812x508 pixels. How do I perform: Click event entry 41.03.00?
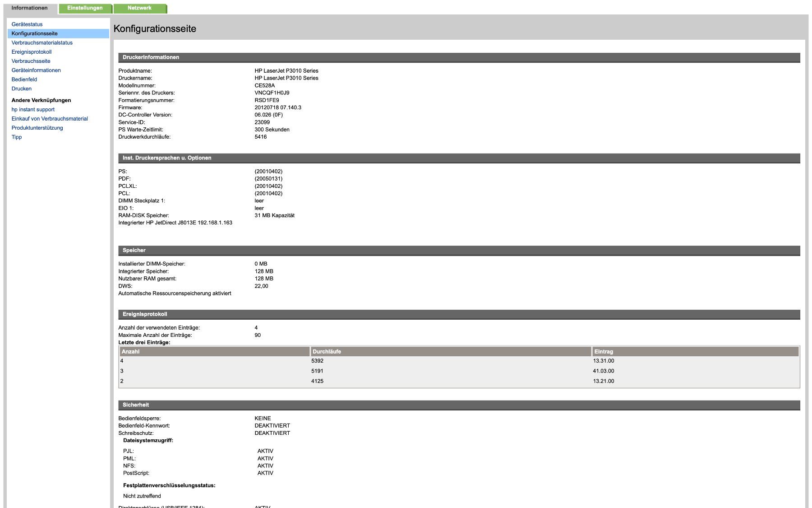pos(604,371)
